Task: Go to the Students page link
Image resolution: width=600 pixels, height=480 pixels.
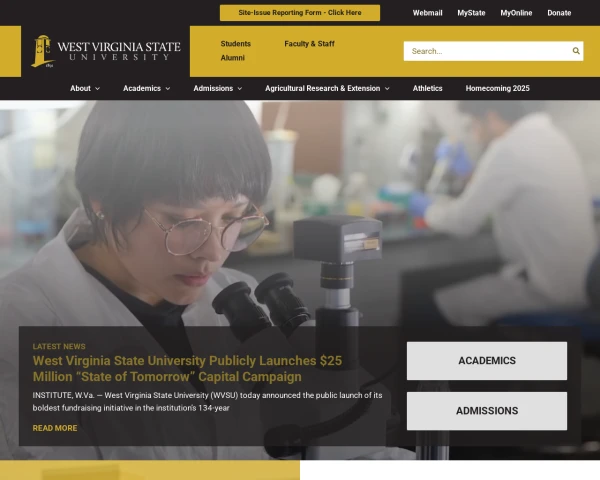Action: (235, 44)
